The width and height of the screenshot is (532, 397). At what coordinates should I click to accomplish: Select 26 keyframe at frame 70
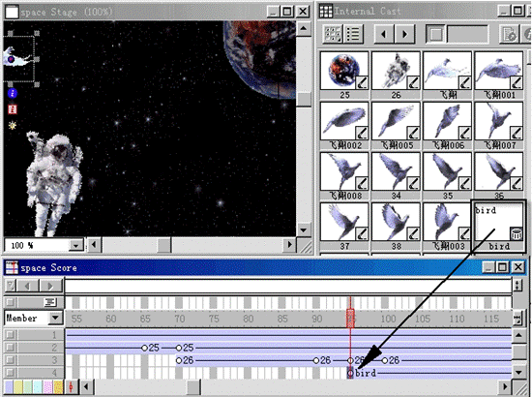coord(179,360)
